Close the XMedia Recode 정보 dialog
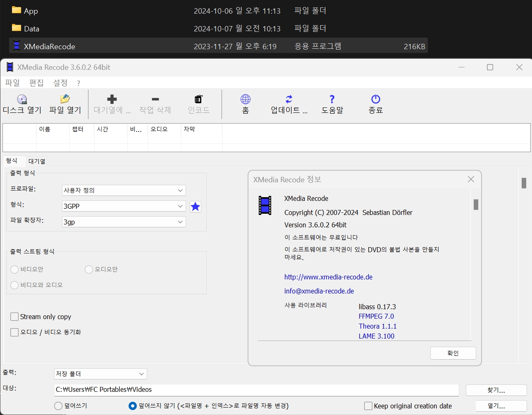 coord(471,179)
